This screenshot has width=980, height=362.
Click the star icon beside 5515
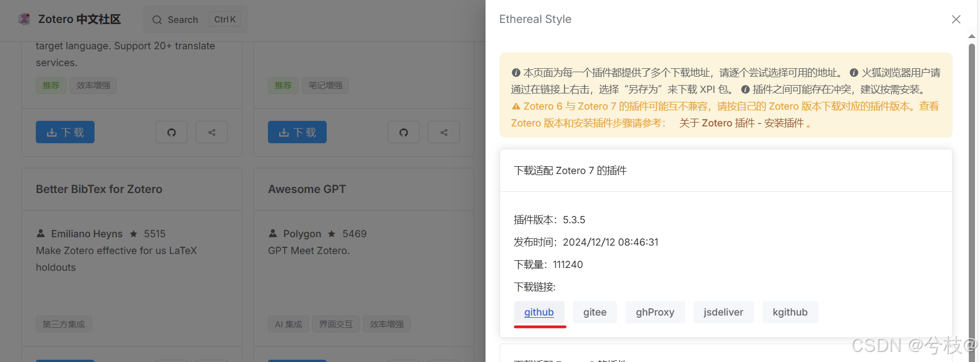(x=134, y=233)
